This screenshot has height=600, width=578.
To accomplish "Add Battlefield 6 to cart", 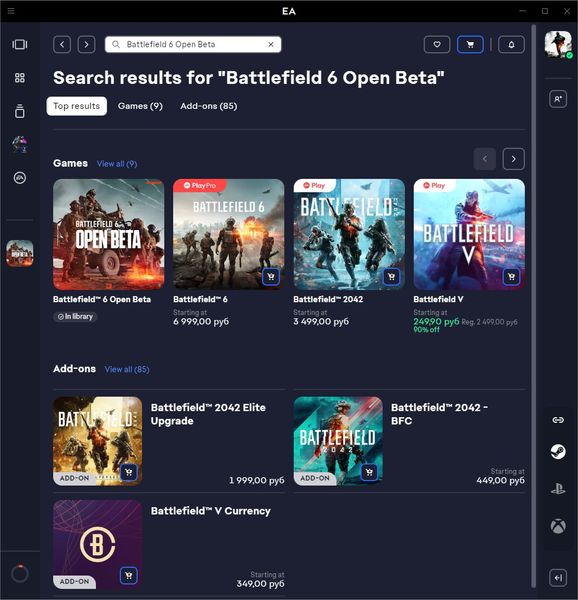I will coord(271,277).
